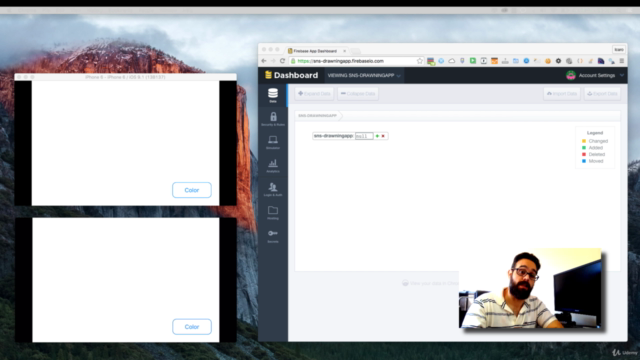Click the Expand Data button
The width and height of the screenshot is (640, 360).
[314, 94]
